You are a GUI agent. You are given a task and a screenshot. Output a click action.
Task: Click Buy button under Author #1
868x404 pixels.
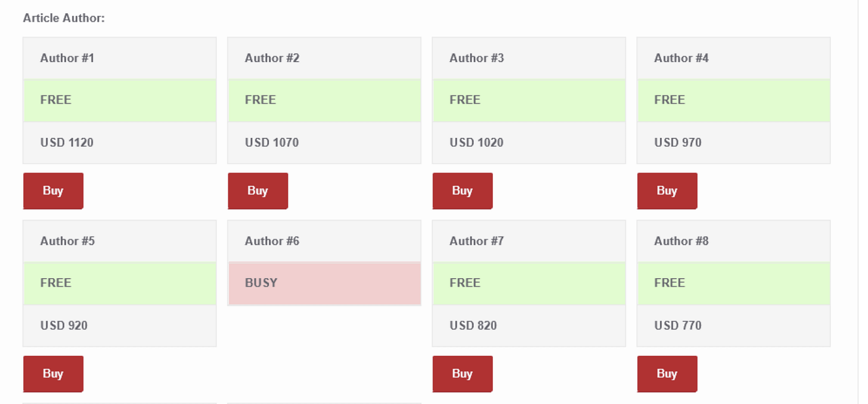pos(53,191)
